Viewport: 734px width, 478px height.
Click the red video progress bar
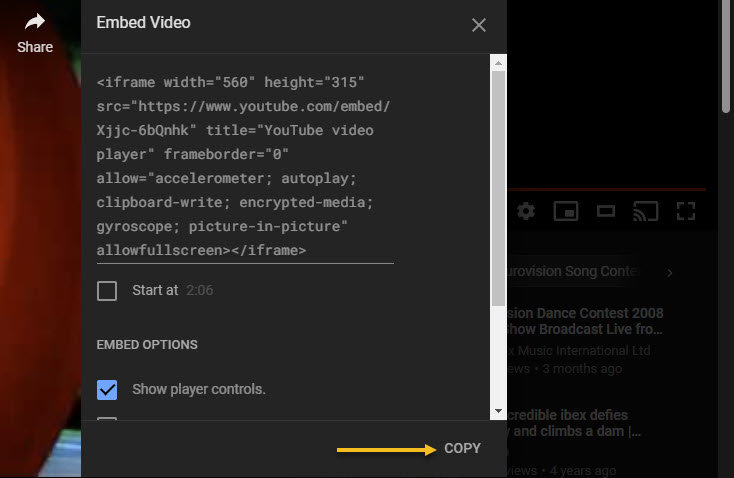[607, 190]
